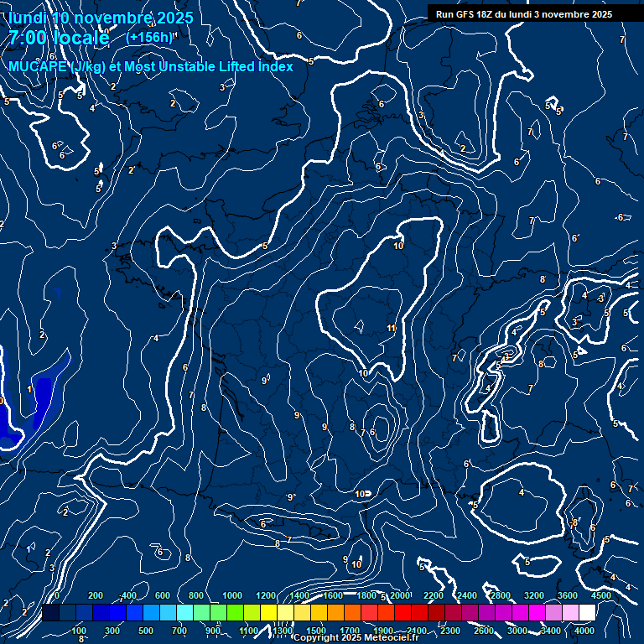This screenshot has height=644, width=644.
Task: Click the '7:00 locale' time label
Action: coord(60,38)
